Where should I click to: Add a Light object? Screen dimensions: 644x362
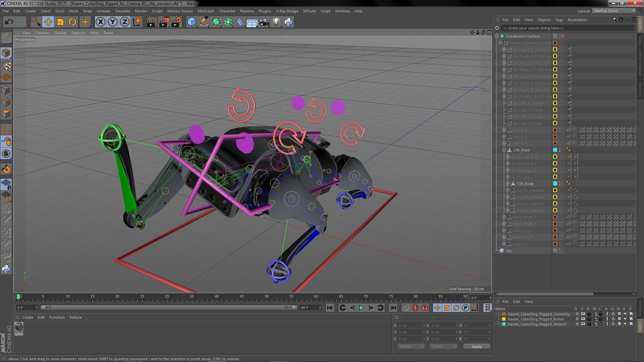point(276,22)
